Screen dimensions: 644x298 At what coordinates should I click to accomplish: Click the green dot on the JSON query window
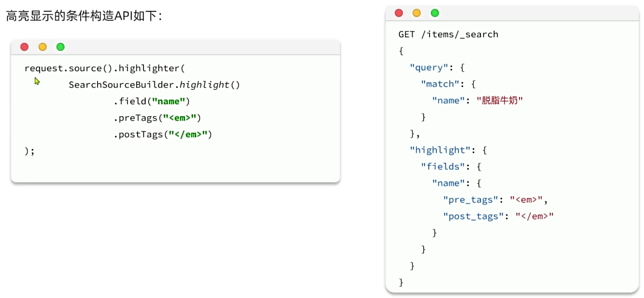tap(435, 13)
